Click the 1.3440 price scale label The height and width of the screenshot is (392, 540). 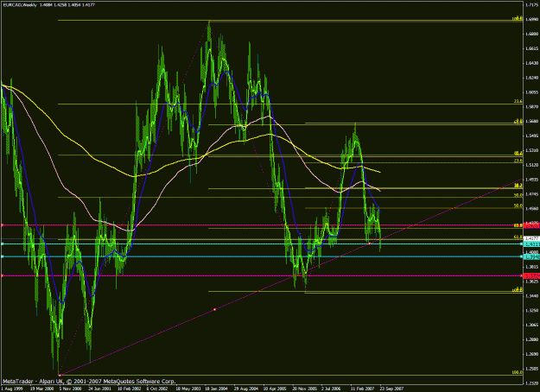click(530, 295)
